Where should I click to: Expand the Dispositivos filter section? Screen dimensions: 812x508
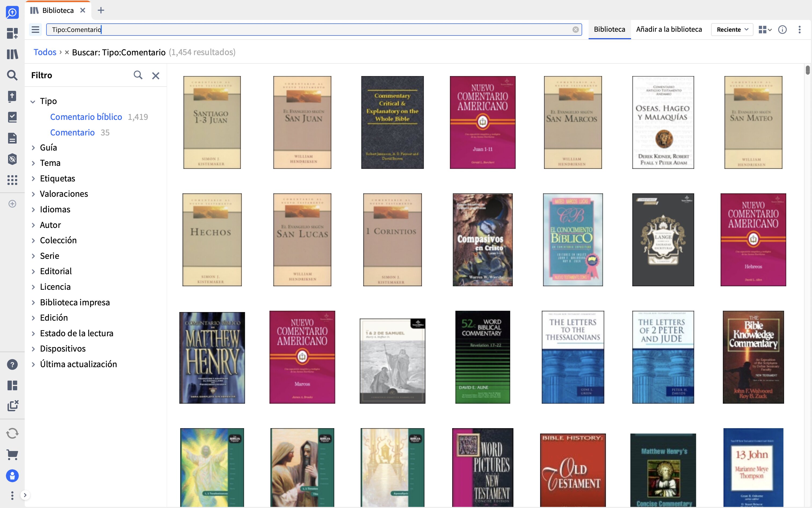(33, 349)
